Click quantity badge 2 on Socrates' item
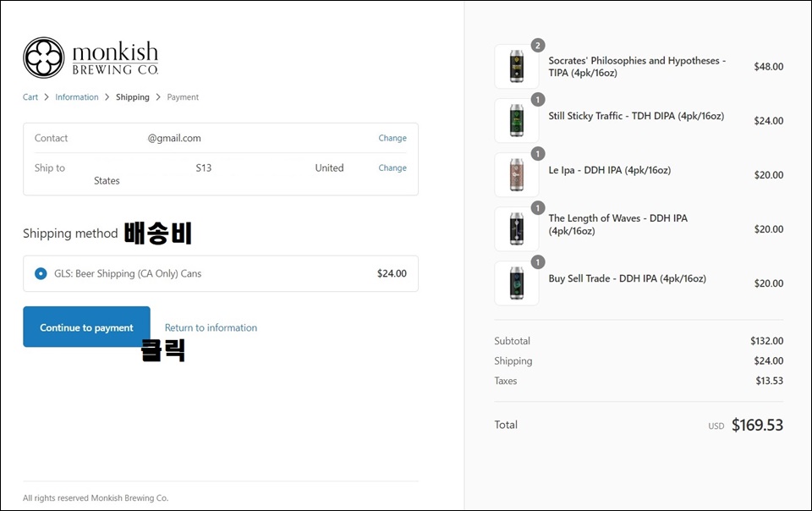 538,46
